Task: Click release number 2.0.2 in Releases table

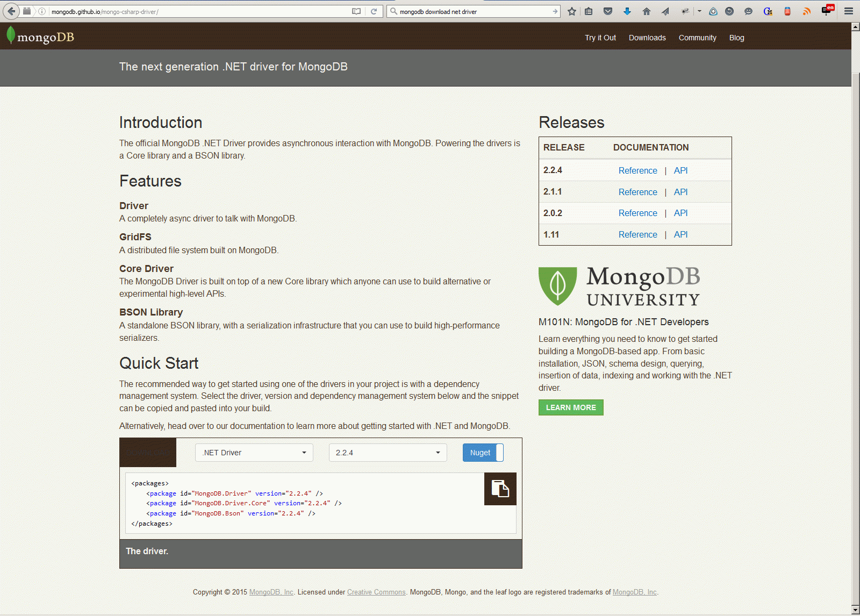Action: click(553, 213)
